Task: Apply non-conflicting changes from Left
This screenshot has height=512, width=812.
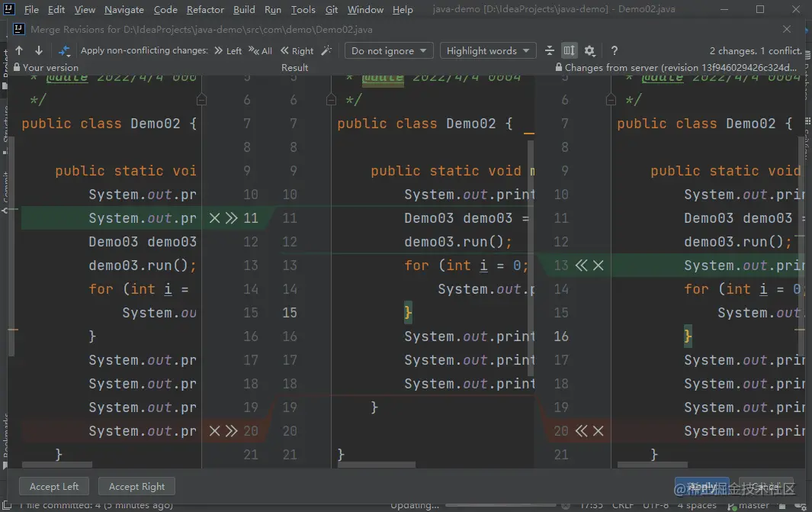Action: (228, 51)
